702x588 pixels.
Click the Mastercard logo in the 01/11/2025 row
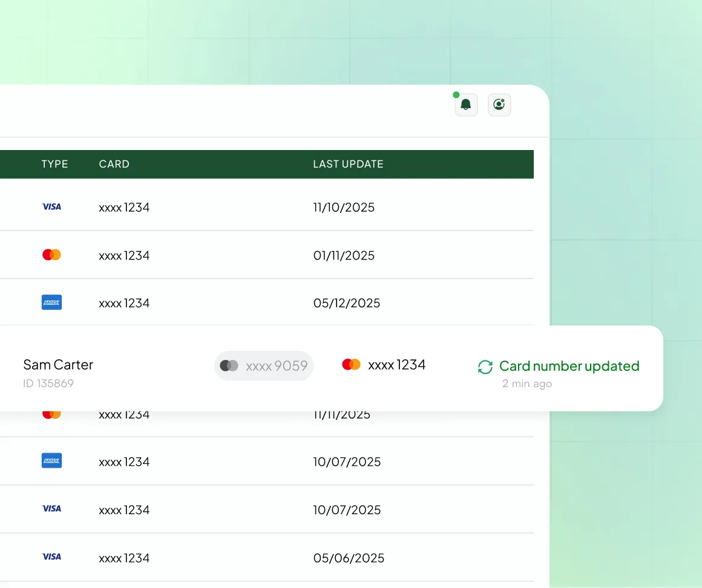coord(51,255)
